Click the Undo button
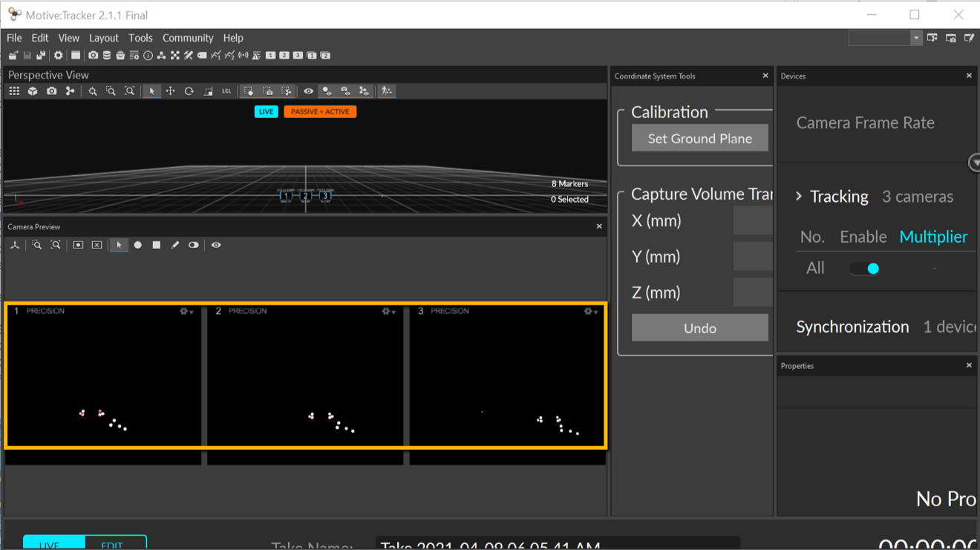The width and height of the screenshot is (980, 550). coord(699,328)
